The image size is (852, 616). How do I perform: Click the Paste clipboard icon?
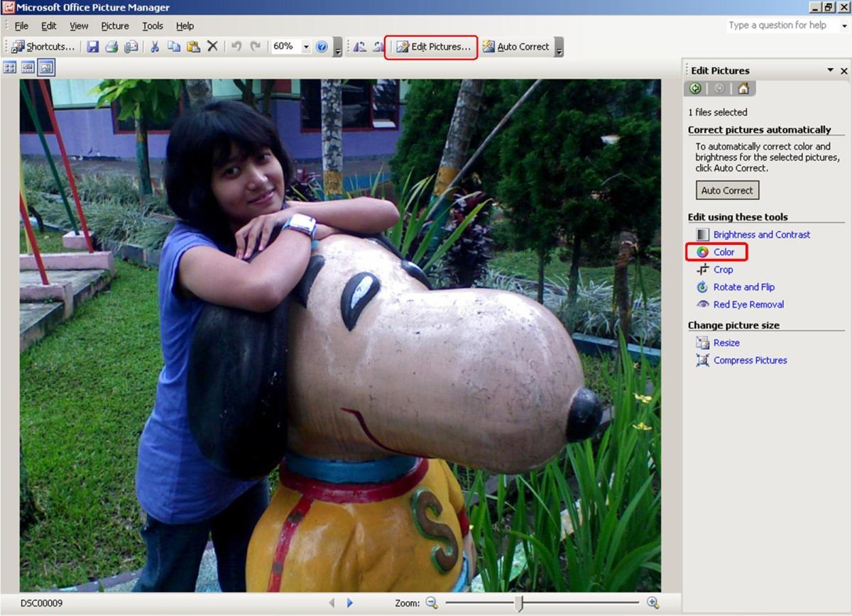coord(193,47)
